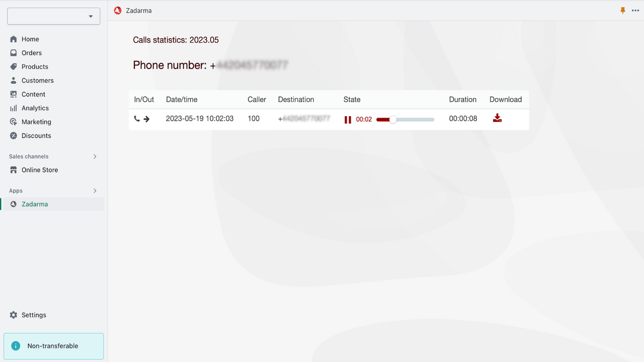Click the Marketing target icon
This screenshot has width=644, height=362.
14,122
